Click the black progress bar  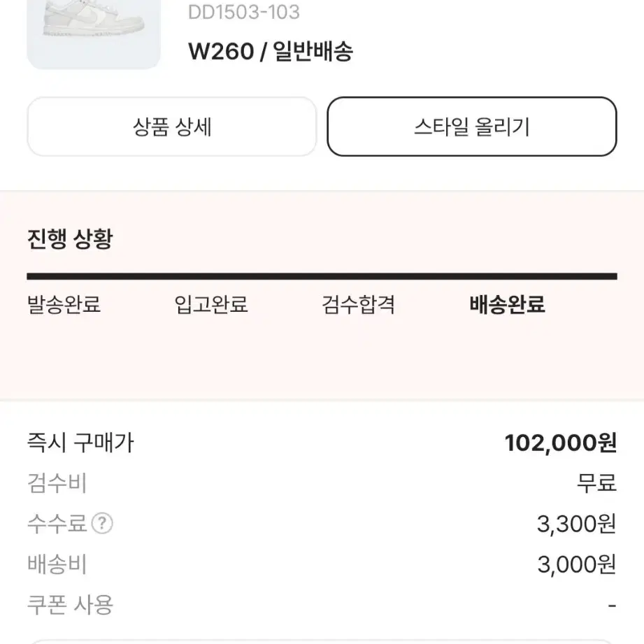tap(322, 276)
